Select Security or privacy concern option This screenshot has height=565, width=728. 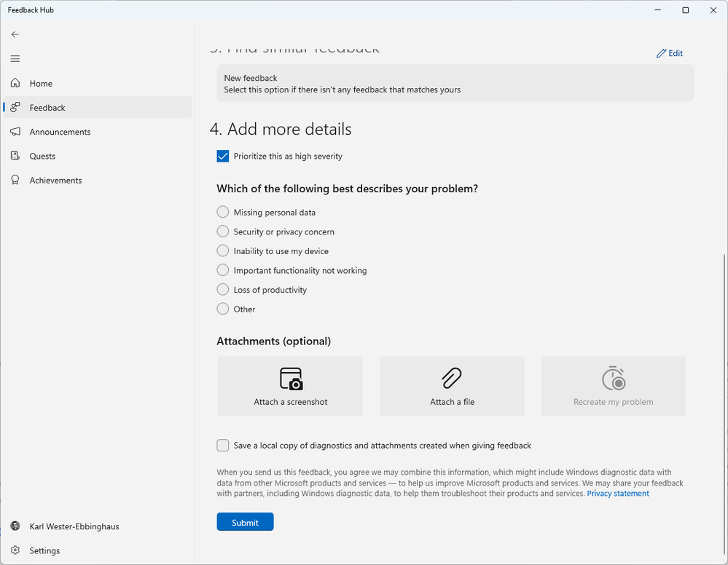(x=223, y=232)
